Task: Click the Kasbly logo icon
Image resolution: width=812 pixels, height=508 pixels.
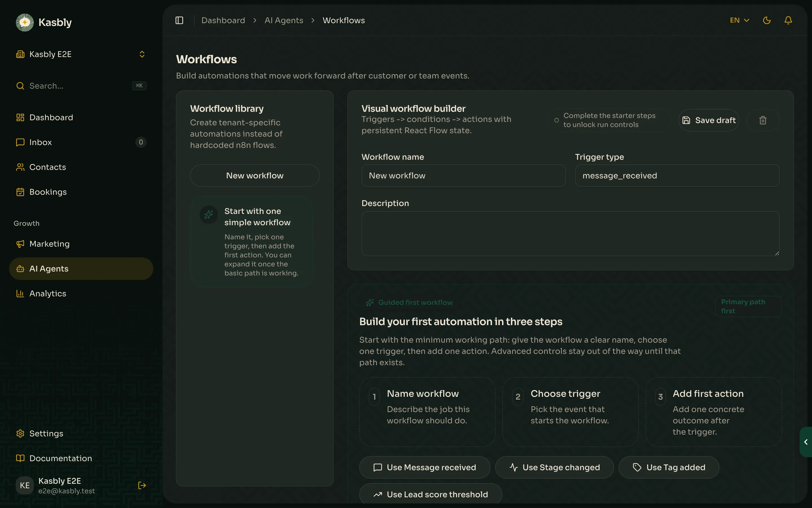Action: click(x=25, y=22)
